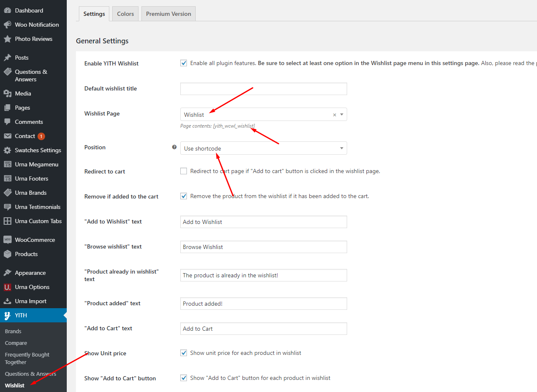
Task: Click the Contact envelope icon
Action: coord(8,136)
